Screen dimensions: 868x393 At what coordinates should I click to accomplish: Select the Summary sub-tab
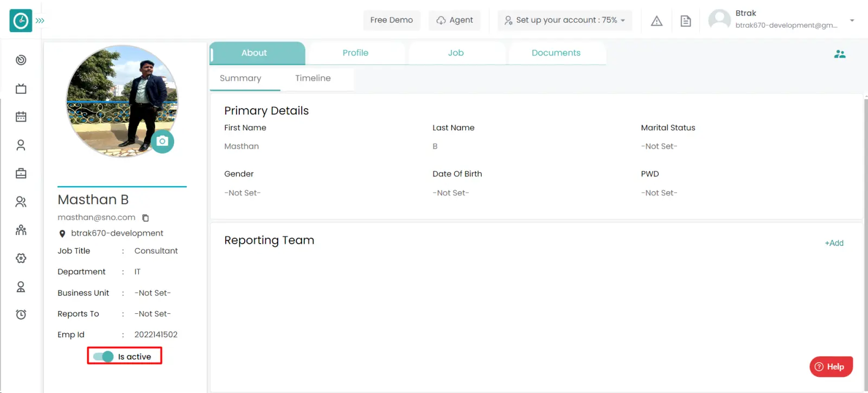(x=240, y=78)
